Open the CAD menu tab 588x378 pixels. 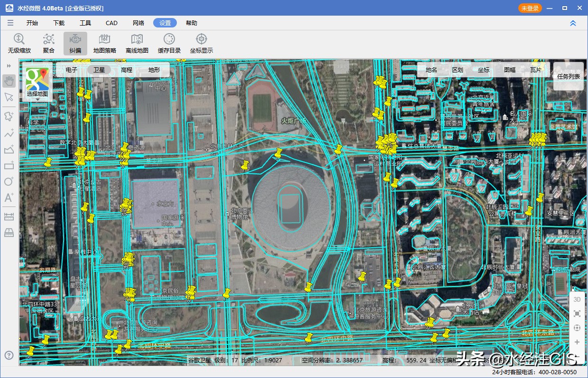coord(111,23)
